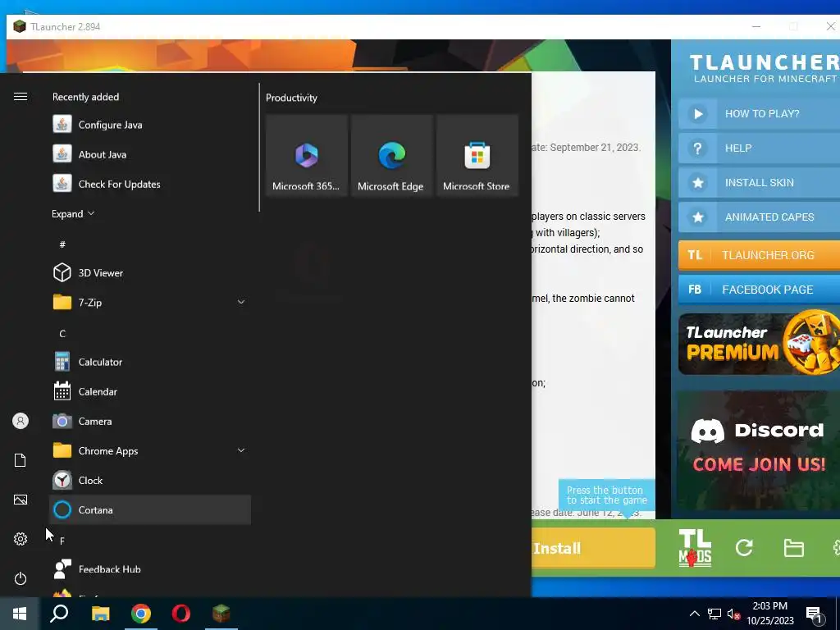This screenshot has height=630, width=840.
Task: Toggle Start menu hamburger navigation
Action: point(21,97)
